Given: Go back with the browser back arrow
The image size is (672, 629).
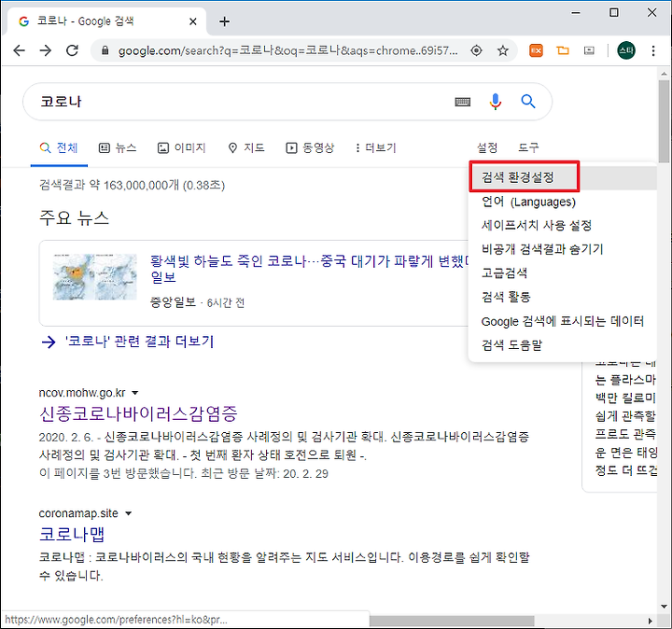Looking at the screenshot, I should (x=19, y=50).
